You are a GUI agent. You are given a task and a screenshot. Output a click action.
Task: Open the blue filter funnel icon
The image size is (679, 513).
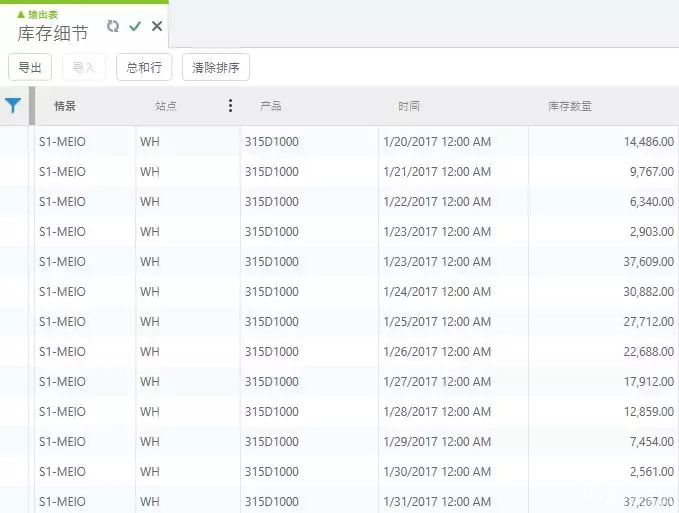click(x=13, y=105)
